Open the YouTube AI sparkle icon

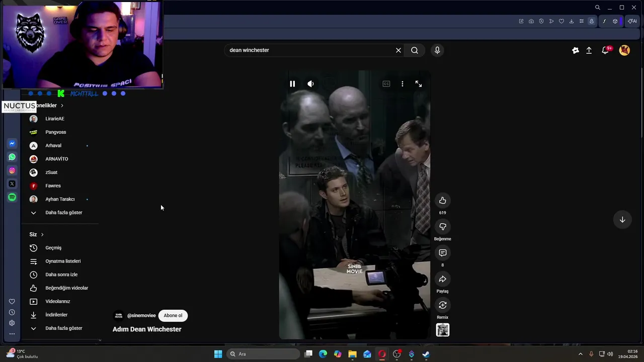[x=576, y=50]
